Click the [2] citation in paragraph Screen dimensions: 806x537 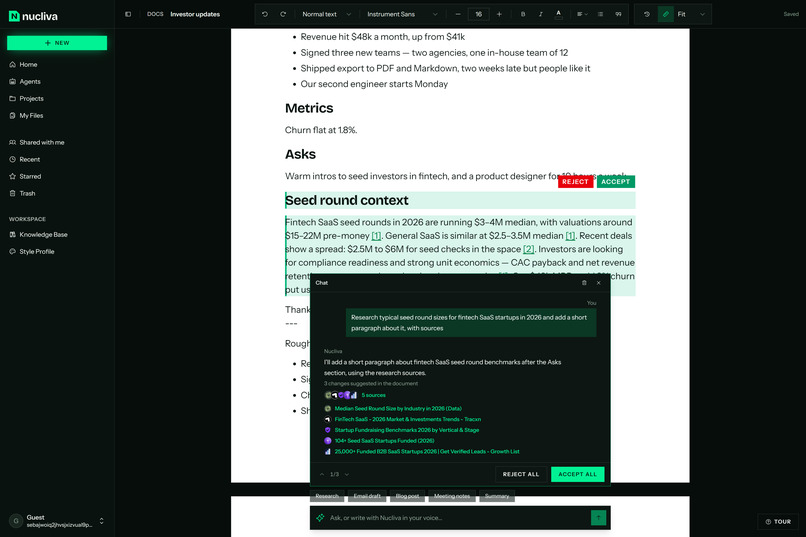coord(528,249)
